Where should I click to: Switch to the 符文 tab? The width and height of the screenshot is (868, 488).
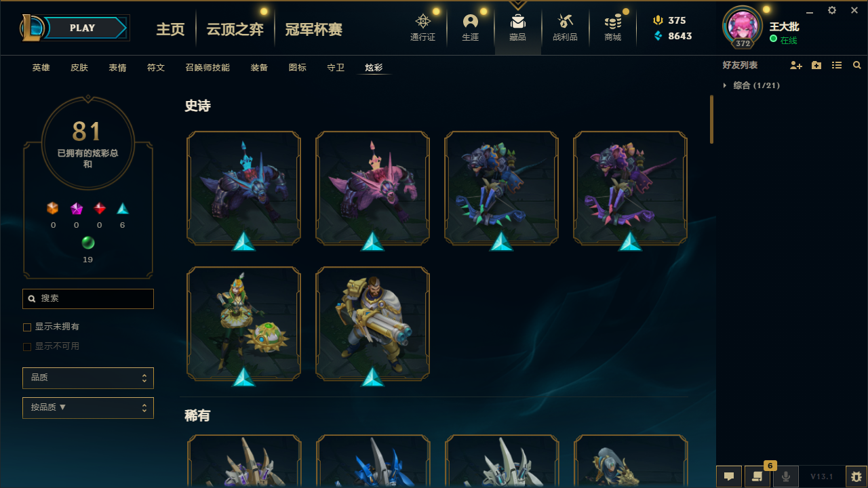pos(156,68)
